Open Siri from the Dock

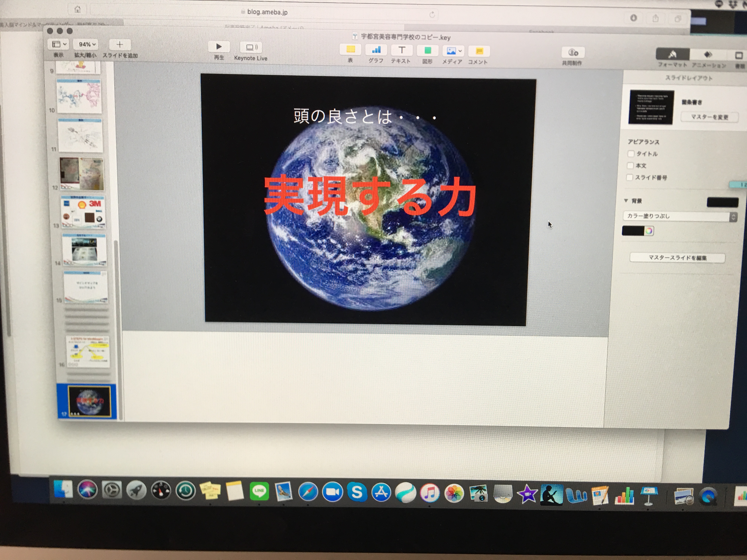(87, 489)
